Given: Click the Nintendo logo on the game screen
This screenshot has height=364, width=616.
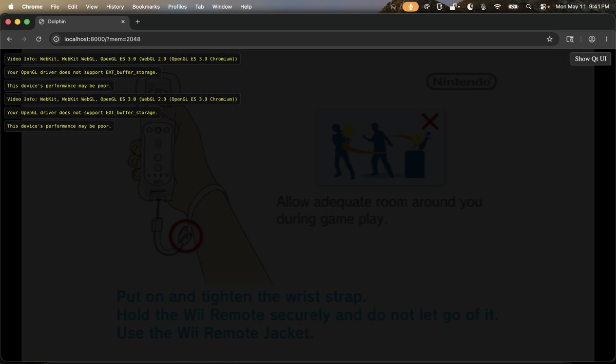Looking at the screenshot, I should coord(461,82).
